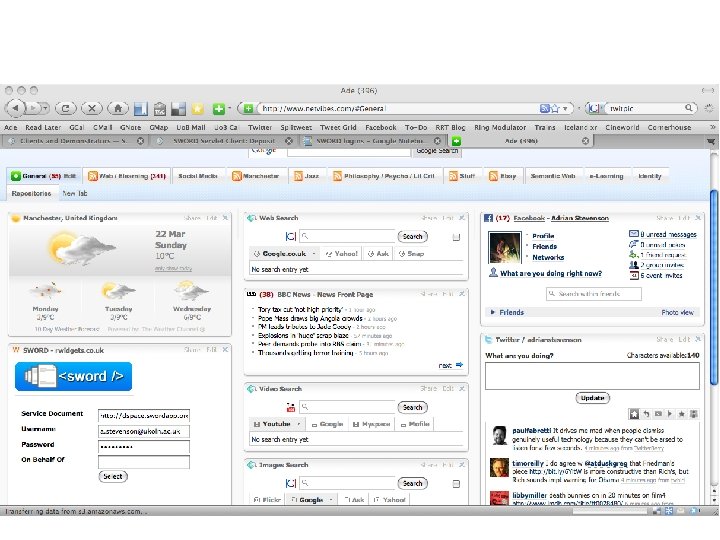Select Flickr in Images Search widget
Image resolution: width=720 pixels, height=540 pixels.
(x=267, y=500)
